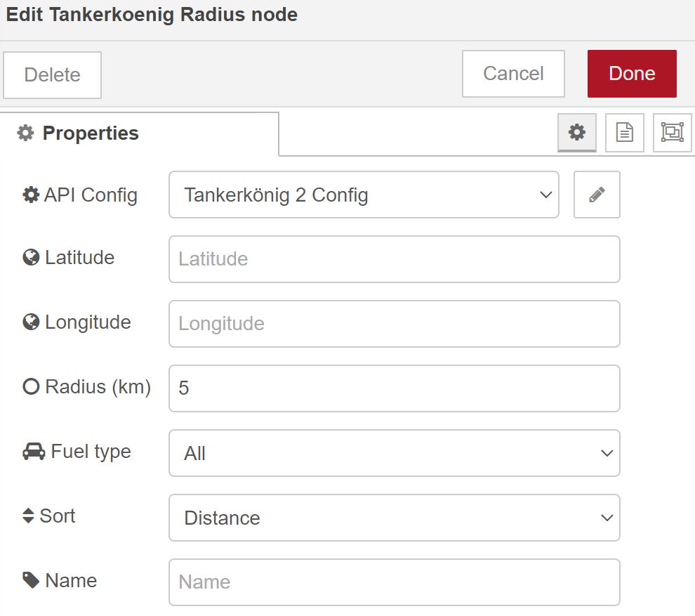Click the Delete button
This screenshot has width=695, height=616.
[x=53, y=75]
